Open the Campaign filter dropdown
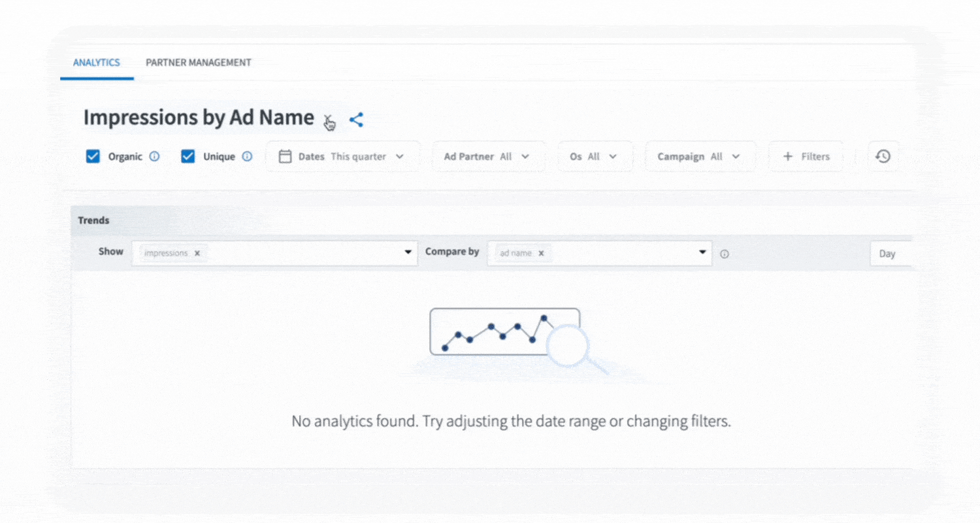 (698, 156)
